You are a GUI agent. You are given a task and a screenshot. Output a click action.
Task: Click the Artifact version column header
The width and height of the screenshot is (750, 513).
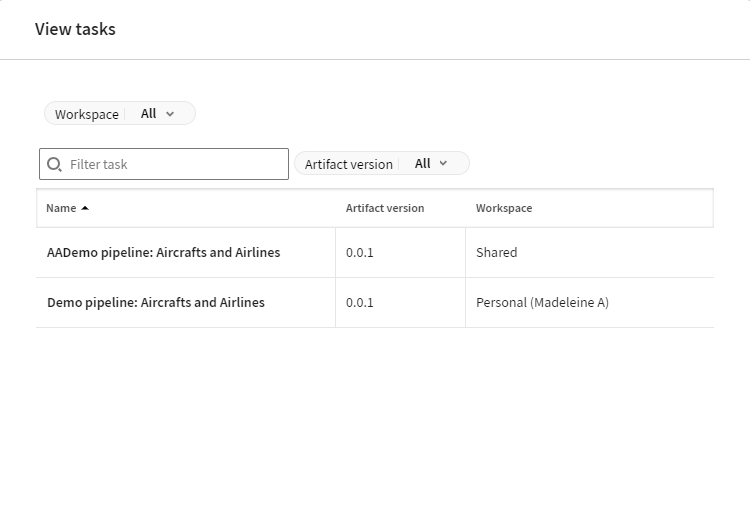coord(385,208)
